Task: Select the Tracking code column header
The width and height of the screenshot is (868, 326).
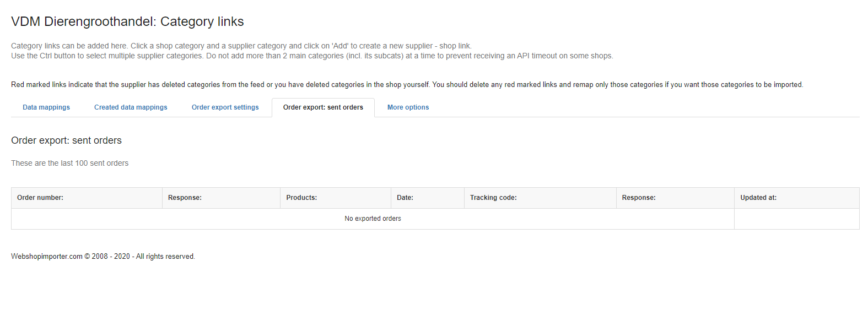Action: (540, 198)
